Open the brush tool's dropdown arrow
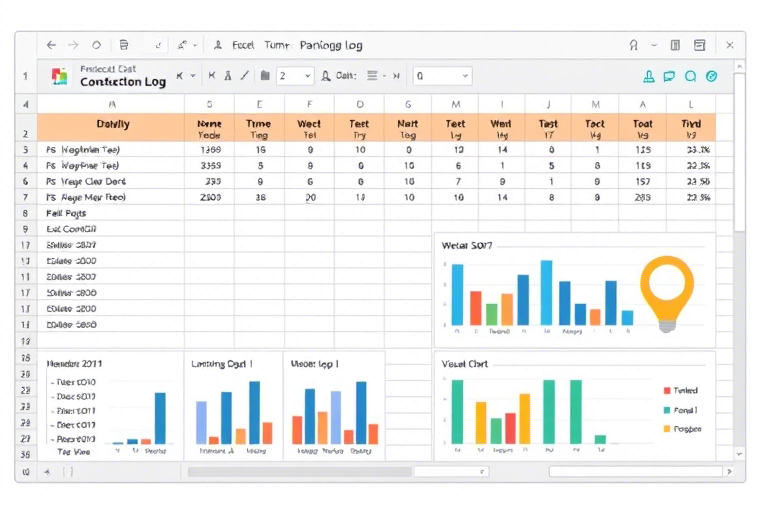The image size is (768, 512). (x=195, y=46)
